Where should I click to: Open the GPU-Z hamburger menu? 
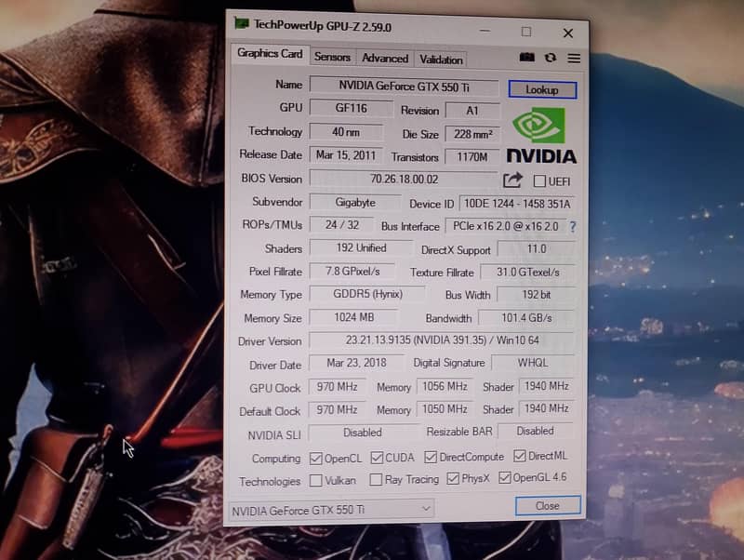(x=574, y=58)
